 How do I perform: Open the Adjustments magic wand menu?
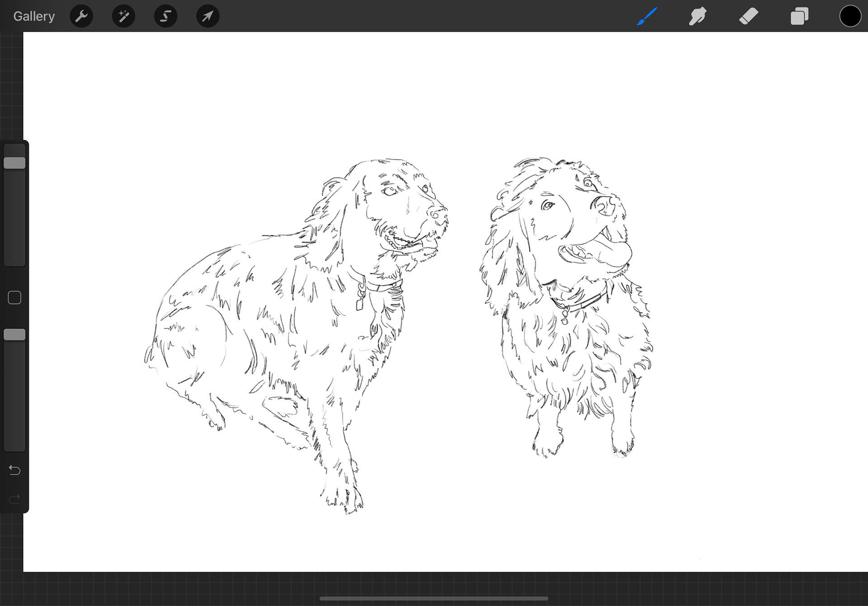[123, 16]
